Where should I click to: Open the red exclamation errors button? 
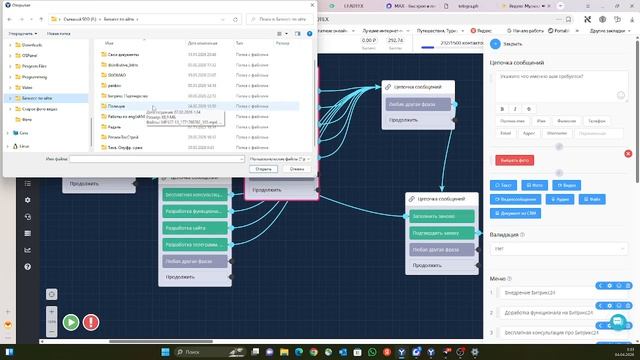(x=91, y=322)
